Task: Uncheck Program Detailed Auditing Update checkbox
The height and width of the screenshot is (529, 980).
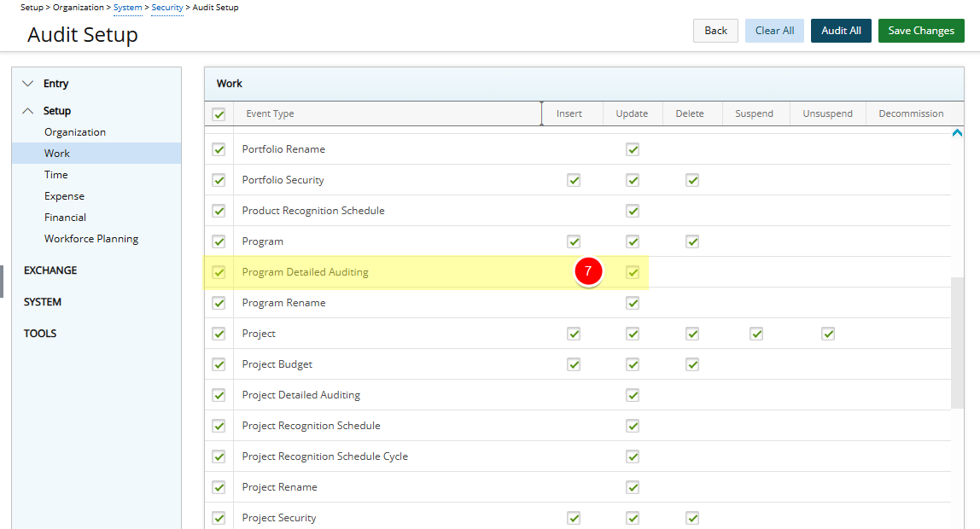Action: tap(633, 272)
